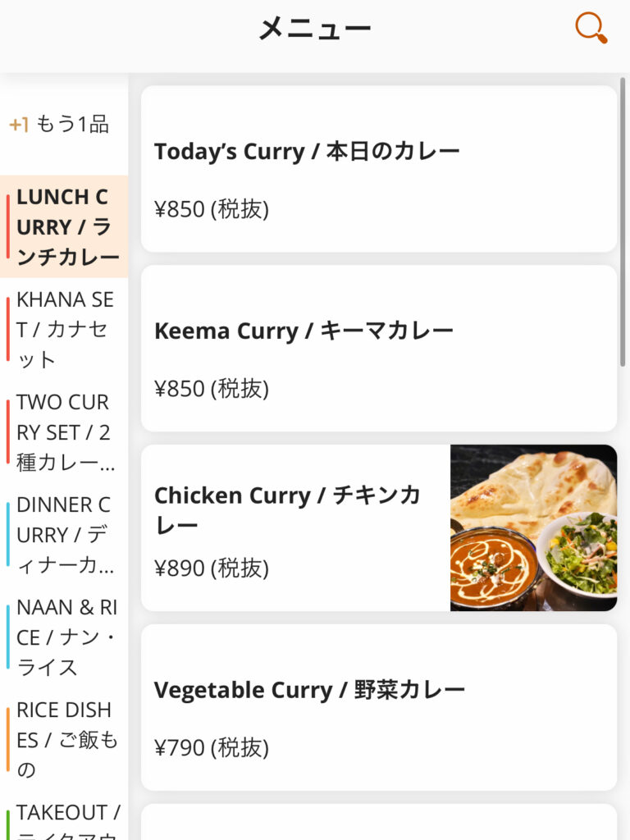
Task: Select LUNCH CURRY / ランチカレー category
Action: point(66,227)
